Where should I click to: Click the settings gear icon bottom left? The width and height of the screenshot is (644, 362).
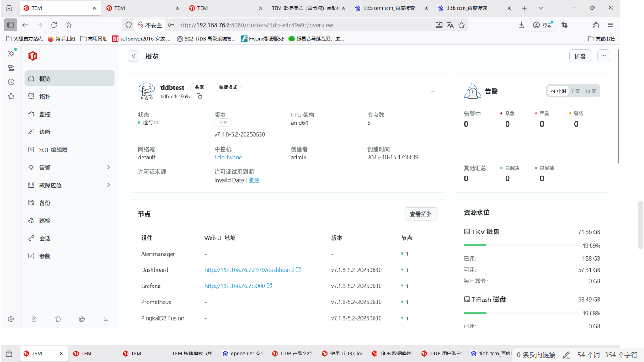pyautogui.click(x=11, y=319)
